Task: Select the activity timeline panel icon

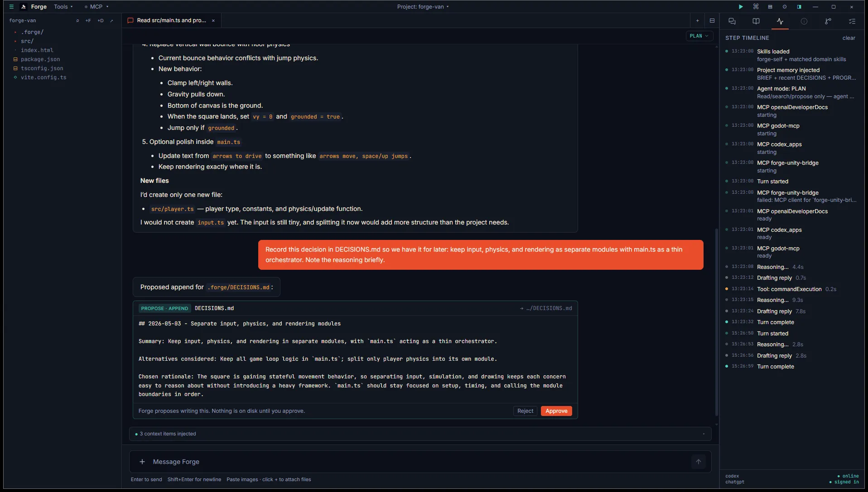Action: click(780, 21)
